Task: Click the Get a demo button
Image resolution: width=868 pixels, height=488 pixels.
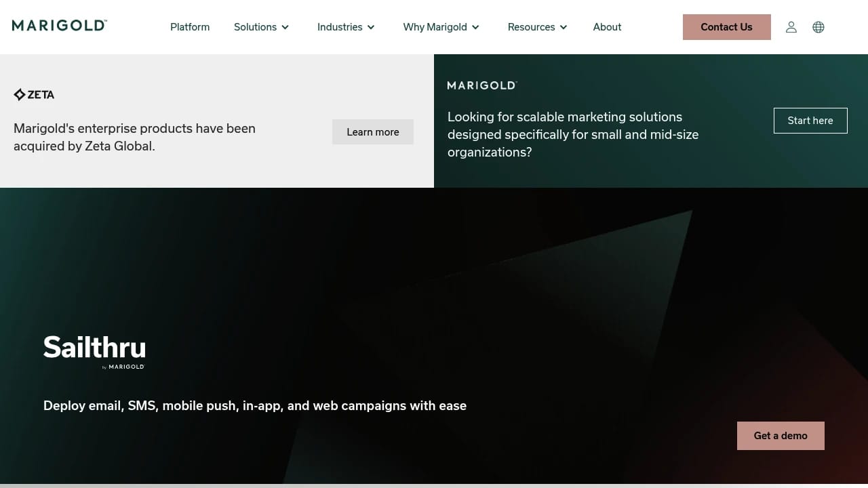Action: click(x=781, y=435)
